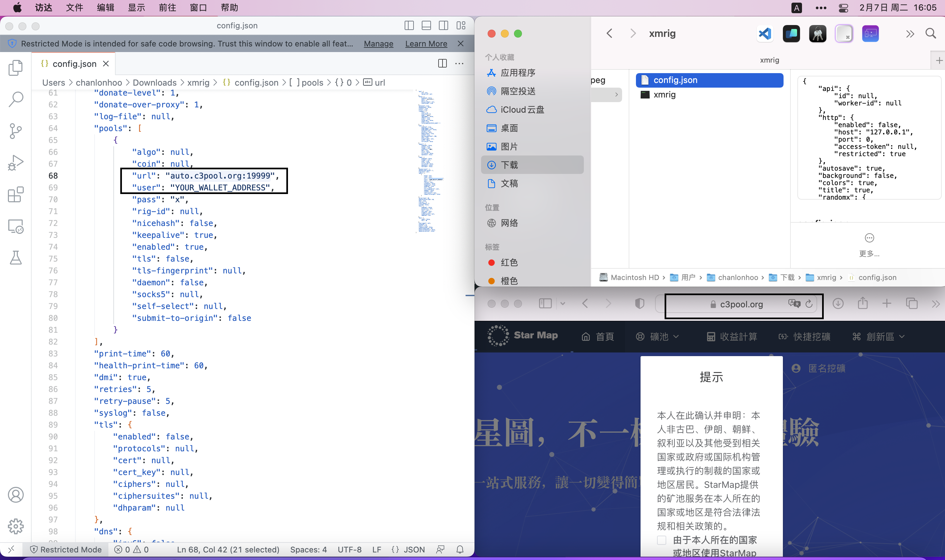Open the notifications bell in status bar
Image resolution: width=945 pixels, height=560 pixels.
tap(460, 549)
